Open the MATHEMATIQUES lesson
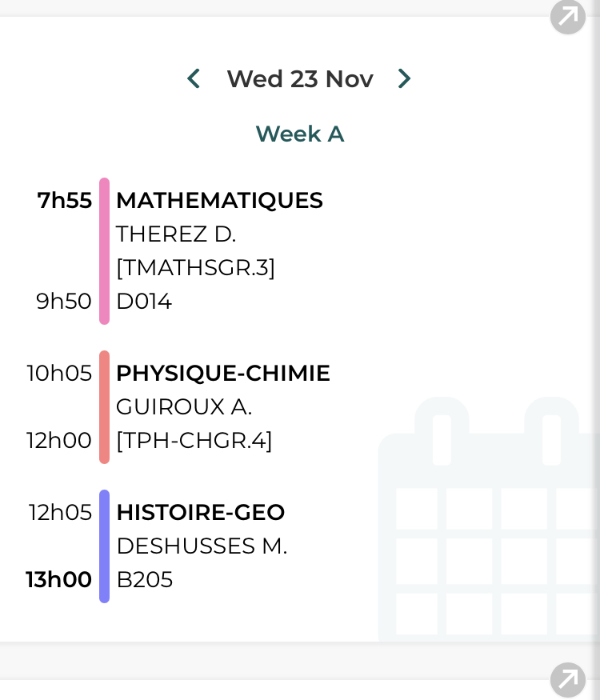 tap(219, 201)
